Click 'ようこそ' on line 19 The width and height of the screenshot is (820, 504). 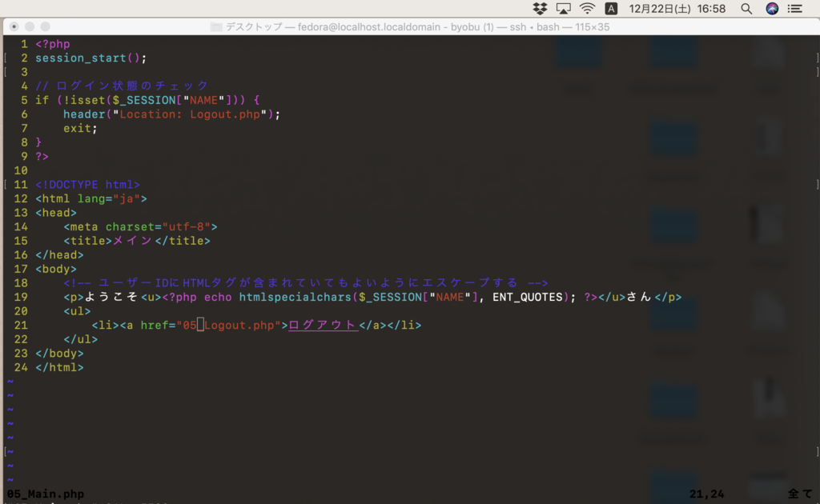111,297
